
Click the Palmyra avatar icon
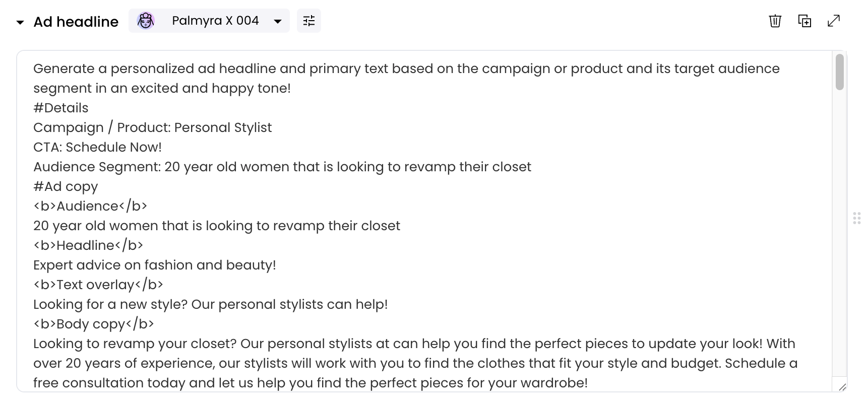(146, 21)
